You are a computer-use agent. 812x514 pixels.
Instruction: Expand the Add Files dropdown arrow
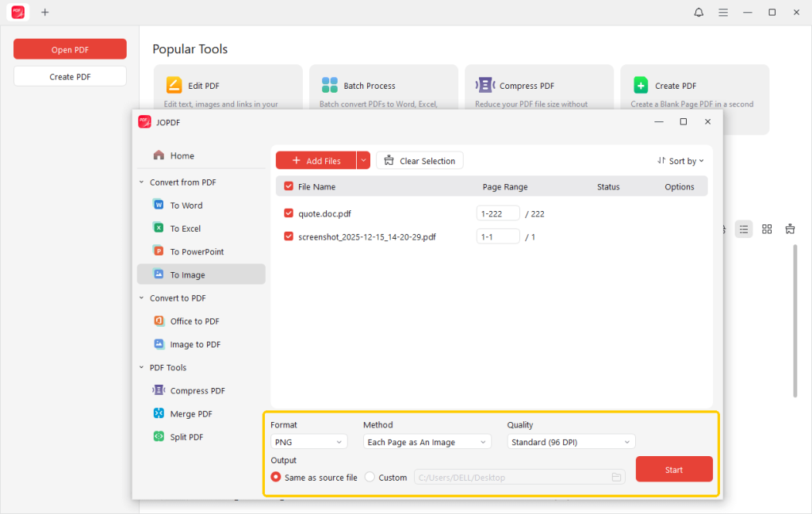(x=363, y=159)
